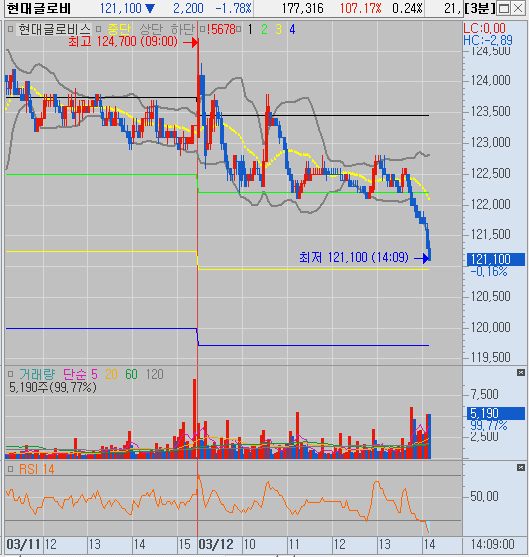Click the 177,316 volume figure in header

coord(303,8)
